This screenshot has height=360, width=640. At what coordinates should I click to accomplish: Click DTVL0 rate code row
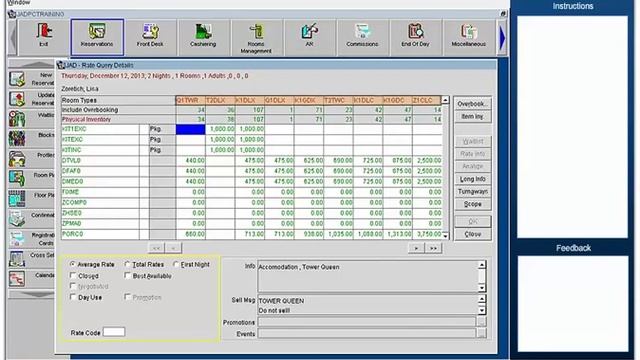[100, 161]
